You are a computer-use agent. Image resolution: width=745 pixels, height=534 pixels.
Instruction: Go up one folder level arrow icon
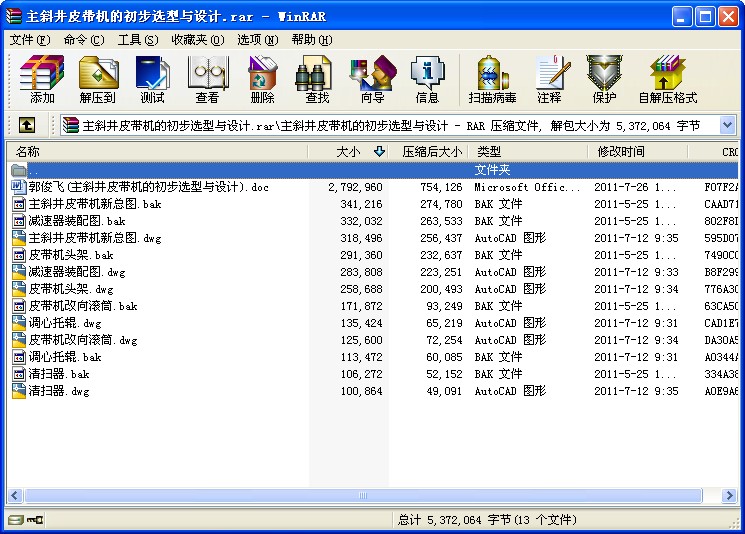(x=27, y=125)
